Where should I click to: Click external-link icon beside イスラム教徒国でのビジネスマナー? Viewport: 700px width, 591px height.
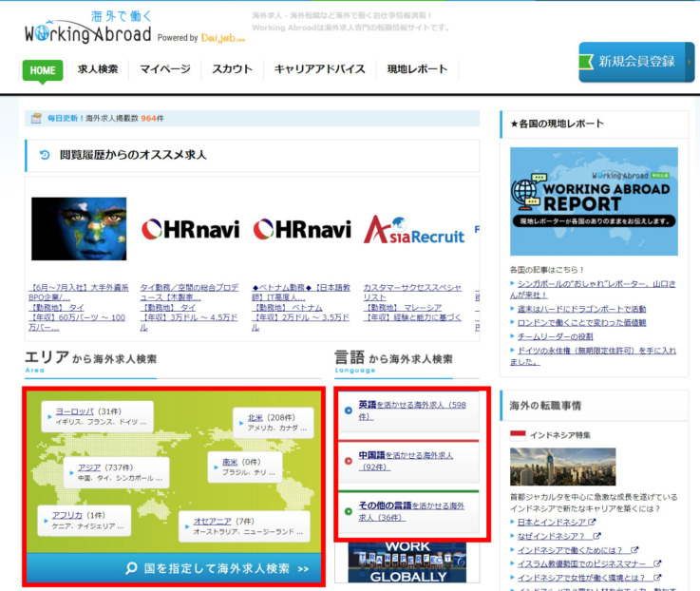coord(657,563)
